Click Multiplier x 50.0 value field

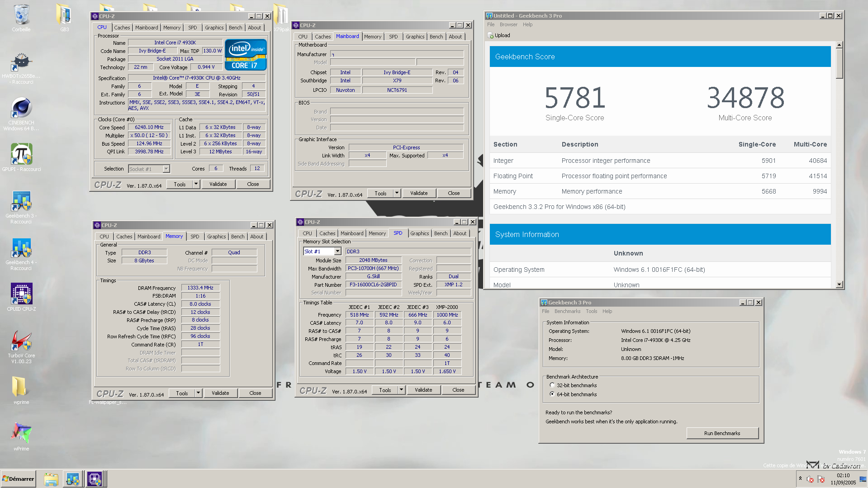[x=149, y=136]
